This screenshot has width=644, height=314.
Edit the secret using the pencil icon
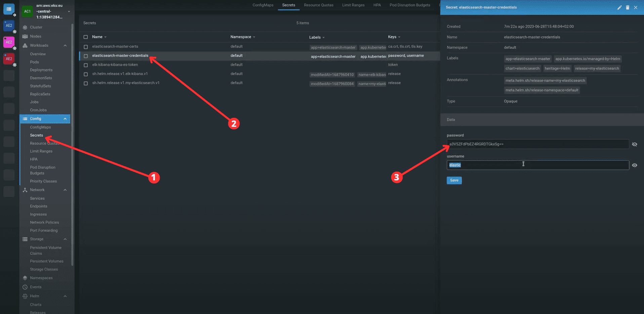point(619,7)
